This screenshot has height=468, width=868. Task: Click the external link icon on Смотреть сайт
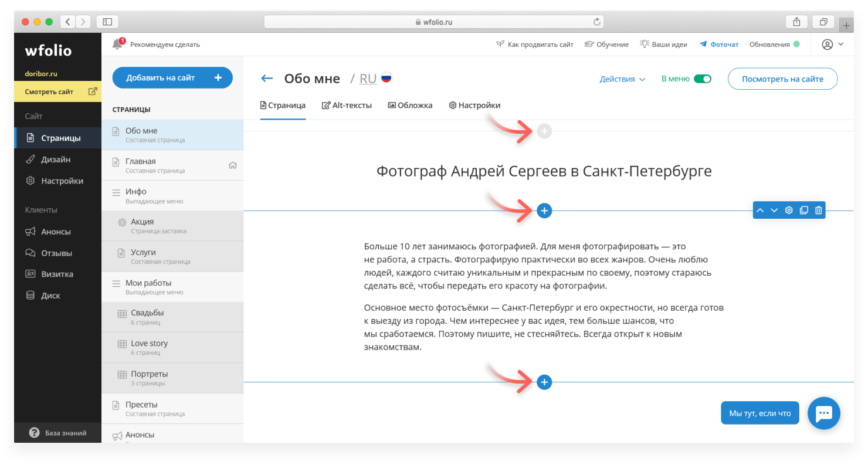[x=92, y=91]
